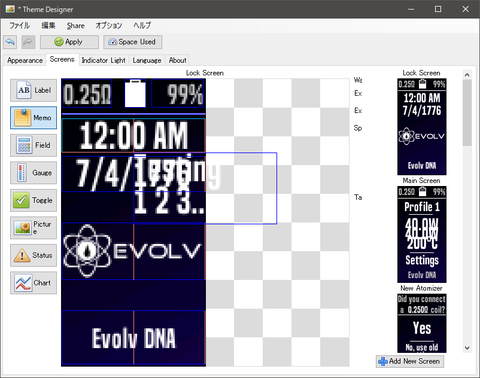This screenshot has width=480, height=378.
Task: Click the undo arrow icon
Action: 10,42
